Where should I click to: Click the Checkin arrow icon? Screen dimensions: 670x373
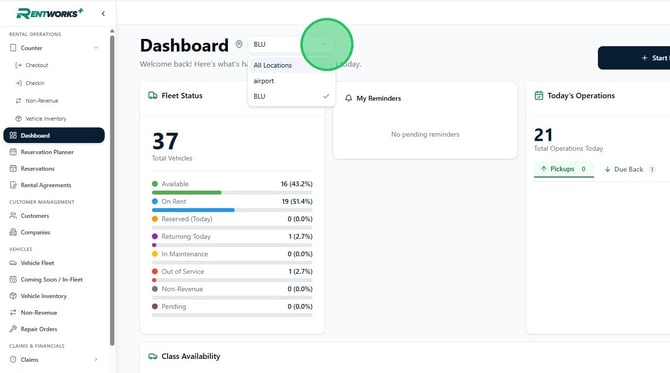coord(18,83)
